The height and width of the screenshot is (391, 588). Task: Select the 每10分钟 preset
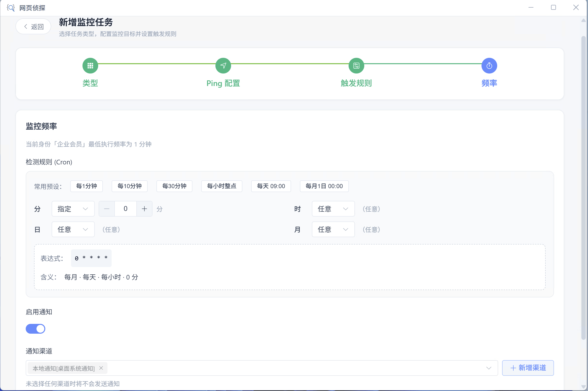tap(129, 186)
